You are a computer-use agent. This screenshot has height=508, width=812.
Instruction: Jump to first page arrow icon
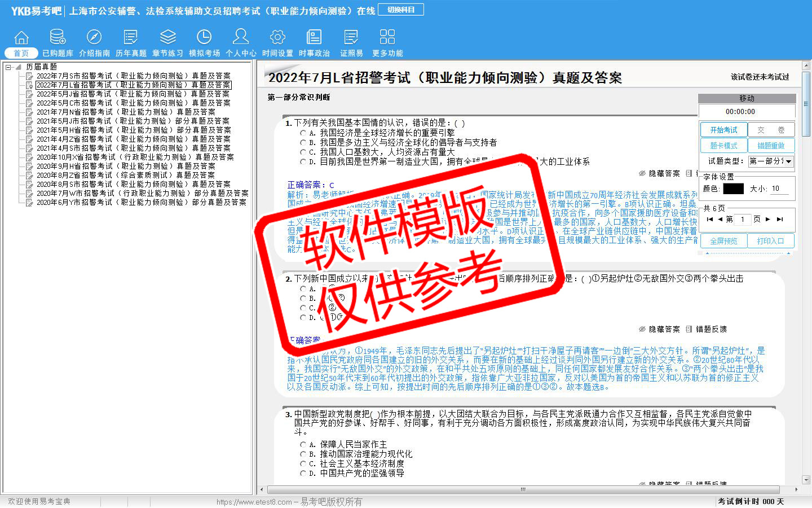710,219
